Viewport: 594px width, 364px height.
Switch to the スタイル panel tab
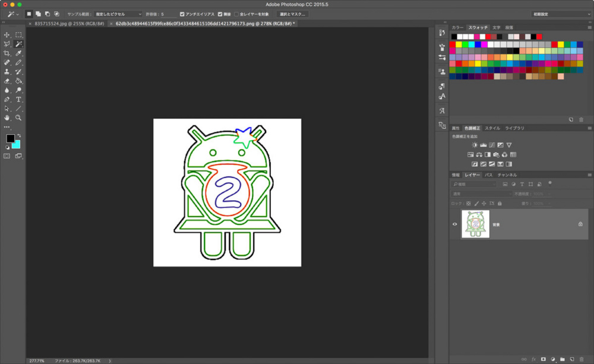click(492, 128)
